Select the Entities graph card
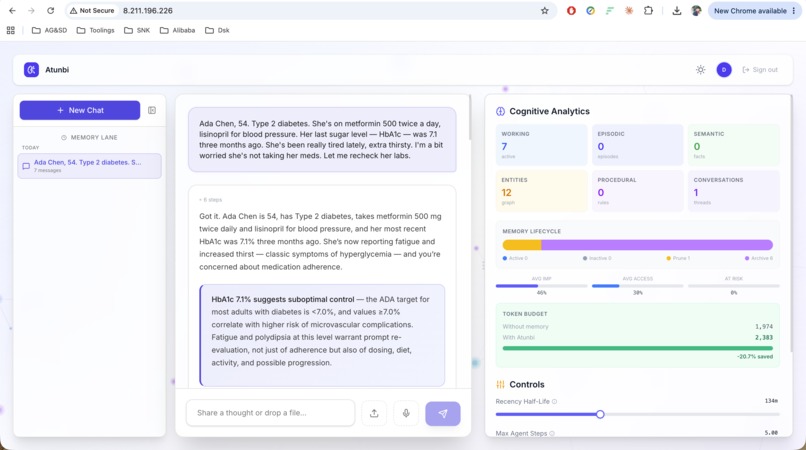806x450 pixels. coord(541,191)
